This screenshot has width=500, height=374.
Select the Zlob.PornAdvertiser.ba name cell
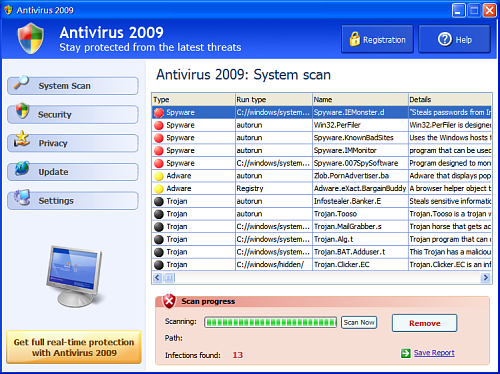[x=360, y=176]
